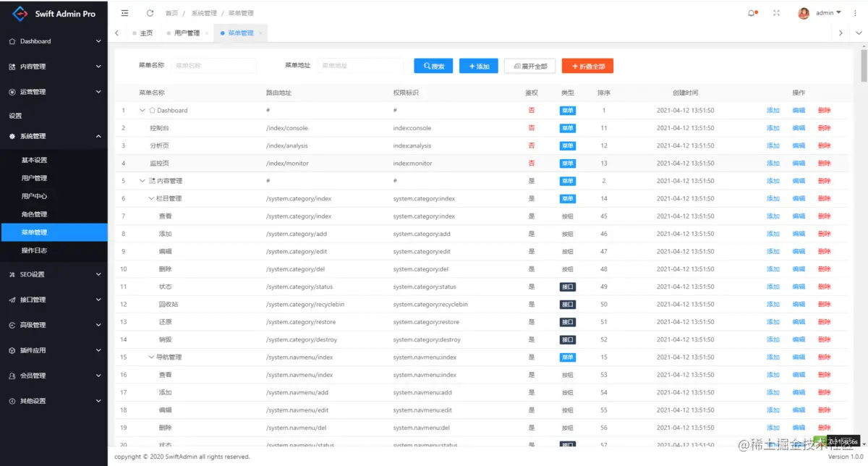Expand 会员管理 in the sidebar
Screen dimensions: 868x466
click(x=54, y=376)
